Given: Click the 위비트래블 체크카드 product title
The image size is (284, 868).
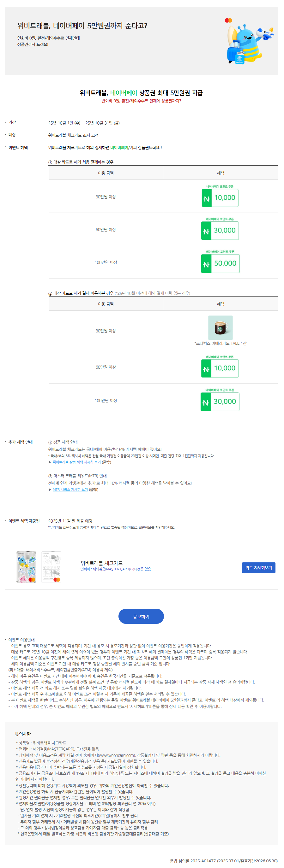Looking at the screenshot, I should pos(101,563).
